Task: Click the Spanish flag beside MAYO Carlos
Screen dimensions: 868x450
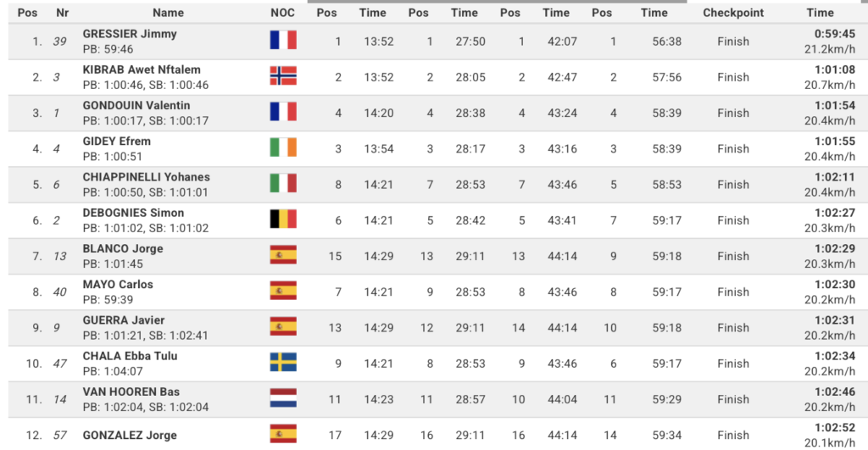Action: [283, 291]
